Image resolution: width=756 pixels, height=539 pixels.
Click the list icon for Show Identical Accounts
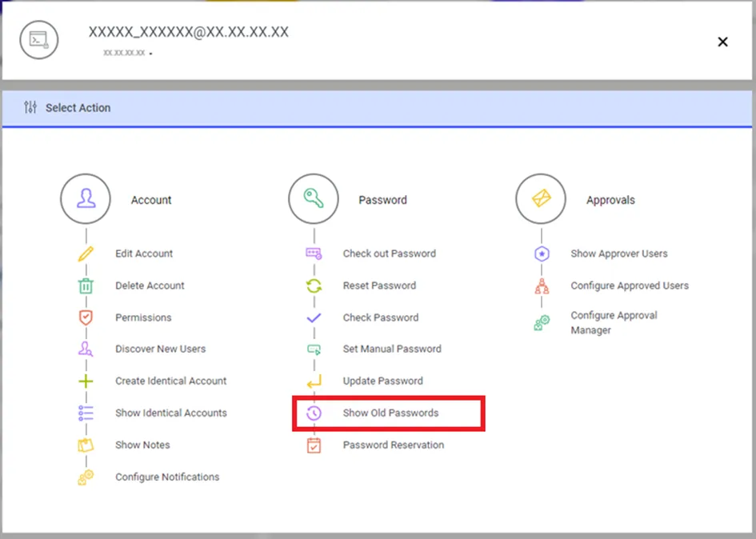pos(86,413)
